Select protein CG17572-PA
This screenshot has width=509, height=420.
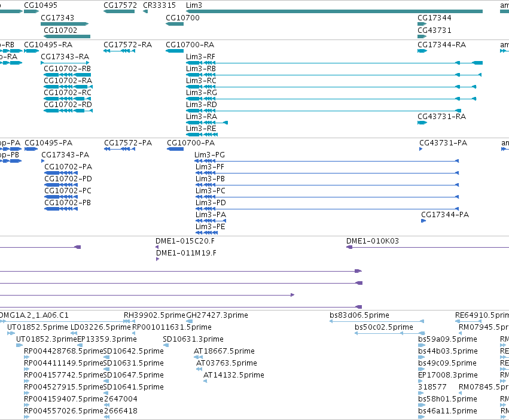pos(128,143)
